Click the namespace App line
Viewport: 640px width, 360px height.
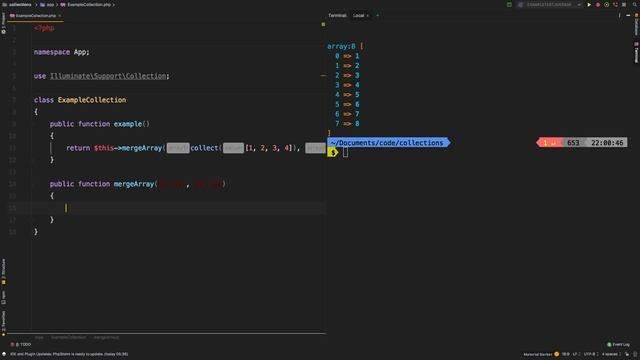click(x=62, y=52)
